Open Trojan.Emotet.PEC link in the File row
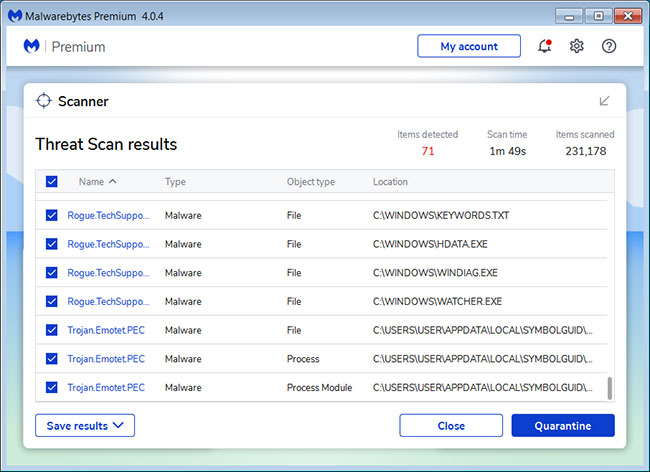The height and width of the screenshot is (472, 650). coord(106,330)
